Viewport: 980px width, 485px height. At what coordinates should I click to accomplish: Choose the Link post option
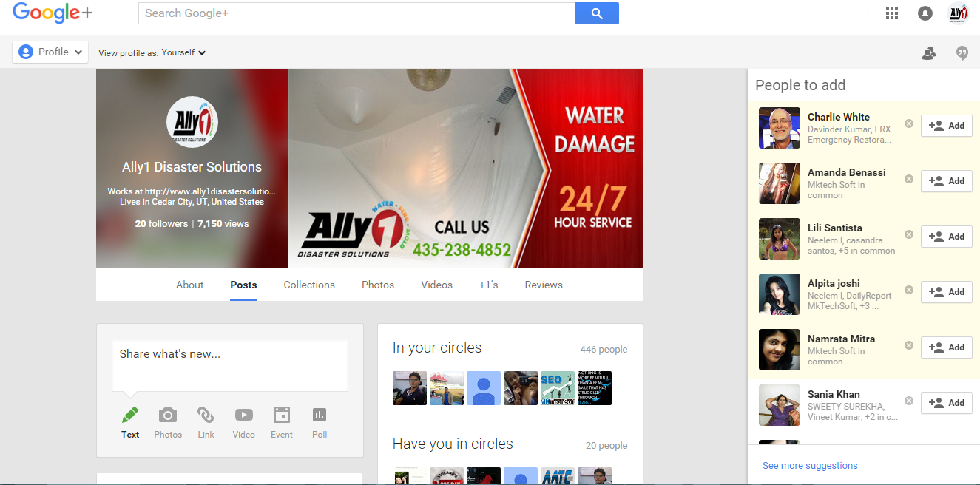(206, 423)
